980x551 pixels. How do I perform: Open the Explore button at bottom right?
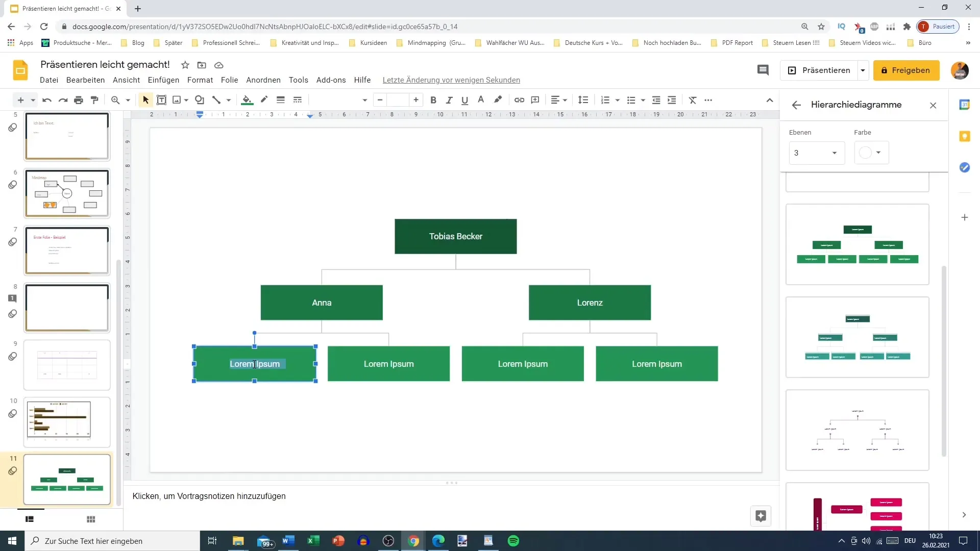761,516
